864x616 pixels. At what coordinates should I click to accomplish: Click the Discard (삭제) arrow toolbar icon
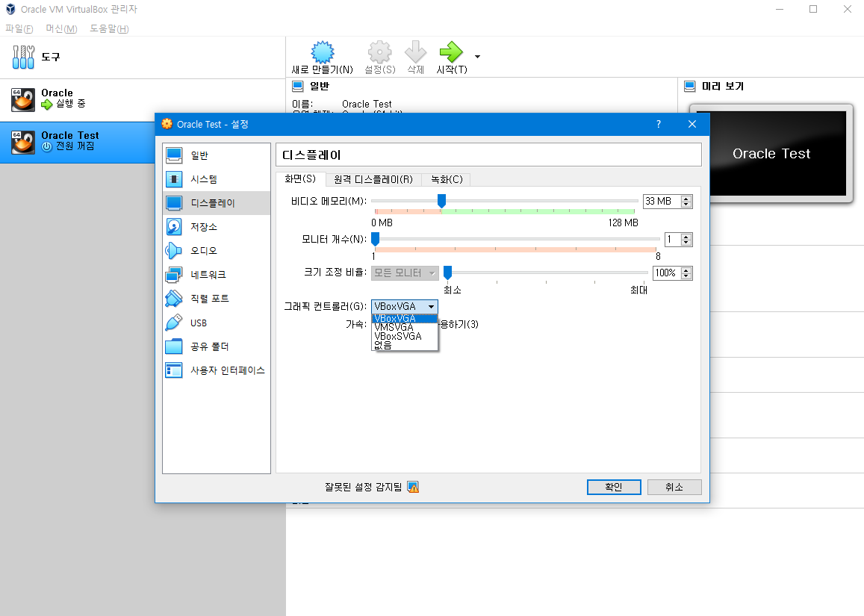[x=415, y=52]
